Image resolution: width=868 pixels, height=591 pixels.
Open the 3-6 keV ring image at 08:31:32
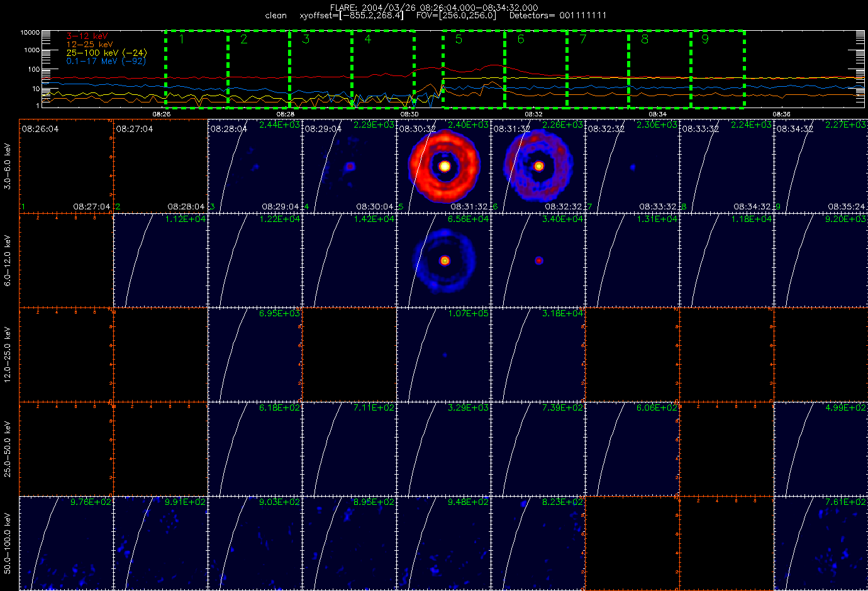(538, 166)
